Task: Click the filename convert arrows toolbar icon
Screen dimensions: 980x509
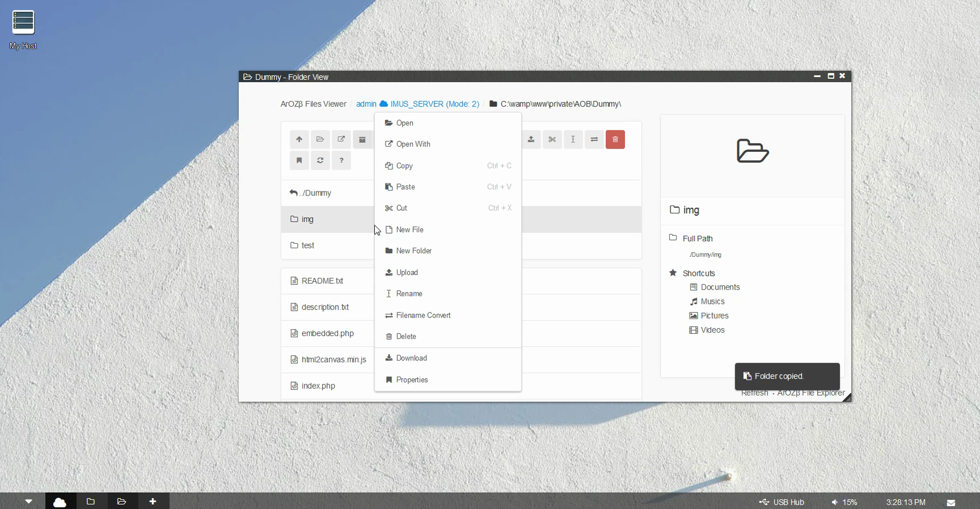Action: 594,139
